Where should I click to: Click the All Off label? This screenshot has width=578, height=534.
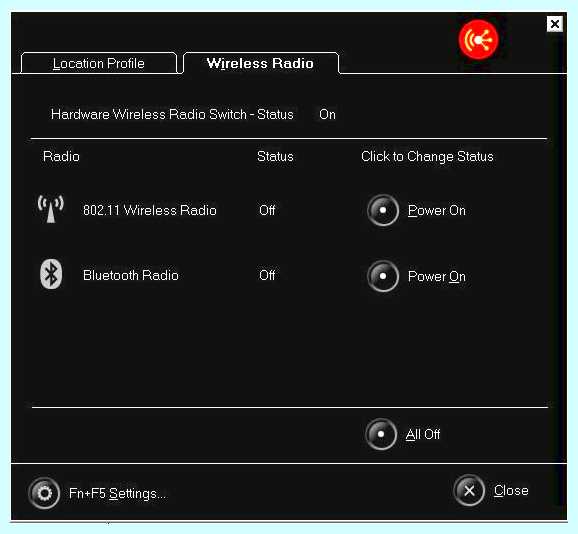423,434
